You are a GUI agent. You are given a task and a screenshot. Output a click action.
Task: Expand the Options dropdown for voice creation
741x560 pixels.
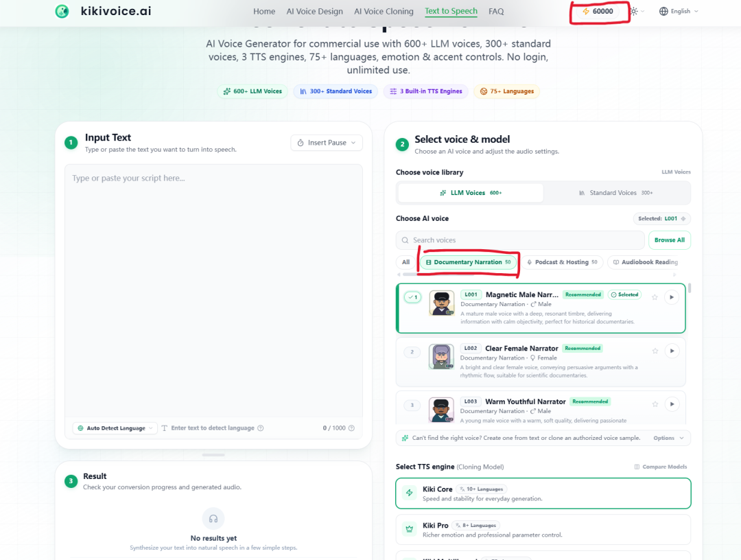click(x=669, y=438)
